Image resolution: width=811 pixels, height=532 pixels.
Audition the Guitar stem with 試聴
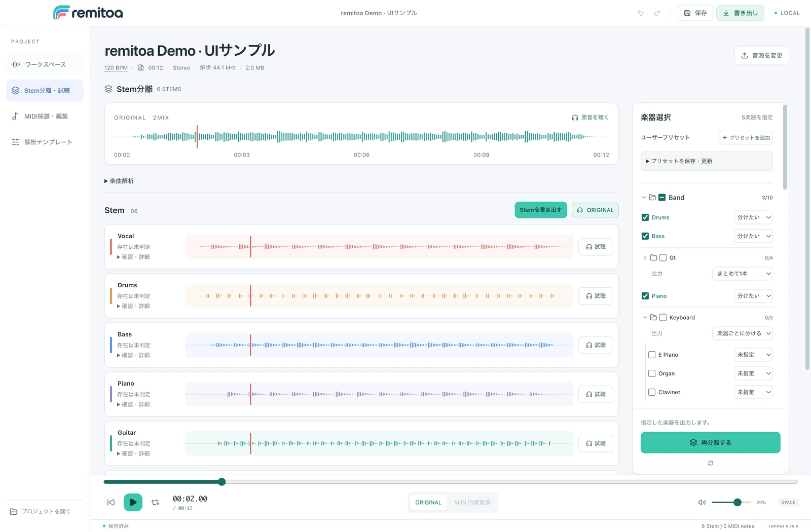[x=596, y=443]
